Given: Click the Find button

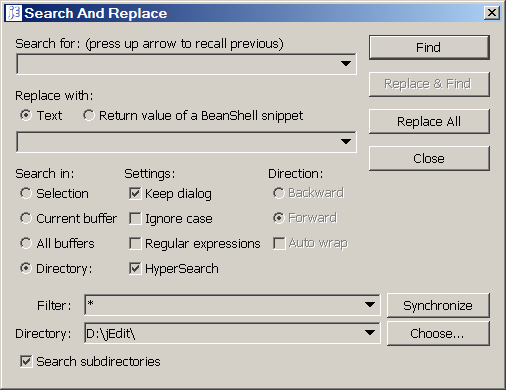Looking at the screenshot, I should pos(429,47).
